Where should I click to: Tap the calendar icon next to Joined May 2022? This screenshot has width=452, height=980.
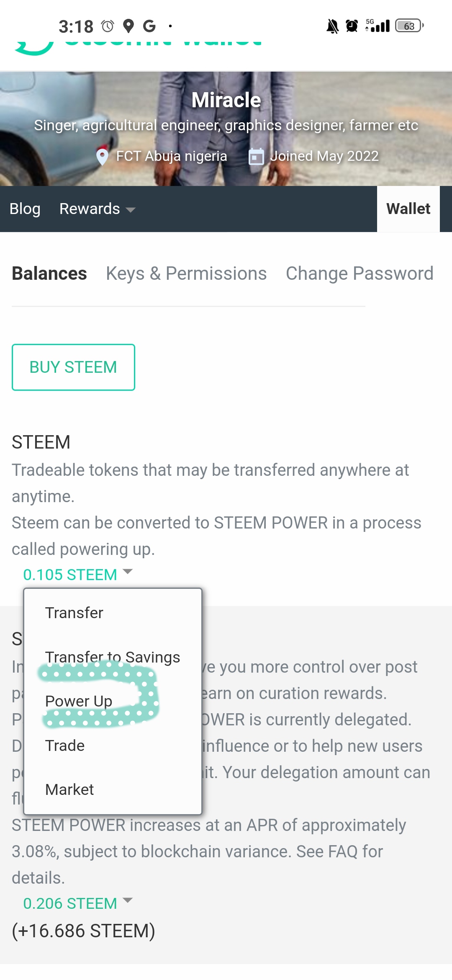tap(256, 157)
